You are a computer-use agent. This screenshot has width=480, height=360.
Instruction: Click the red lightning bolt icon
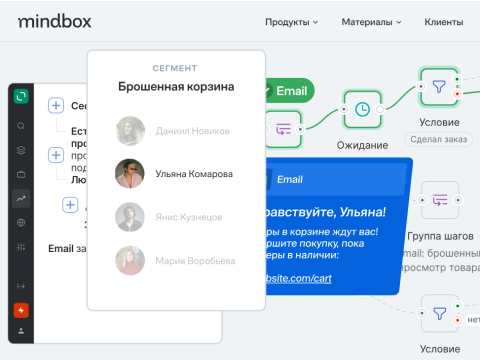tap(21, 310)
